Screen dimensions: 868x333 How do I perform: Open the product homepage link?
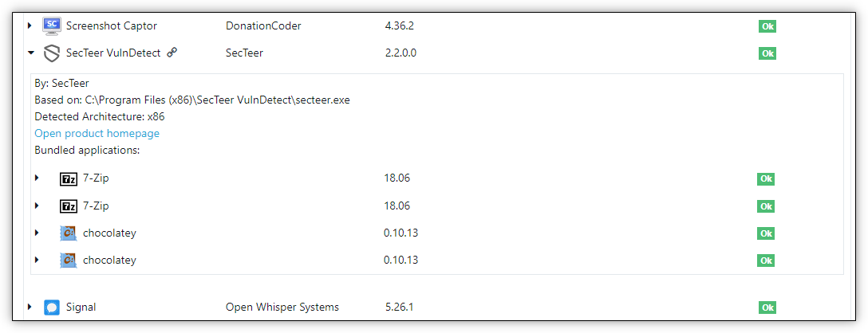coord(97,133)
